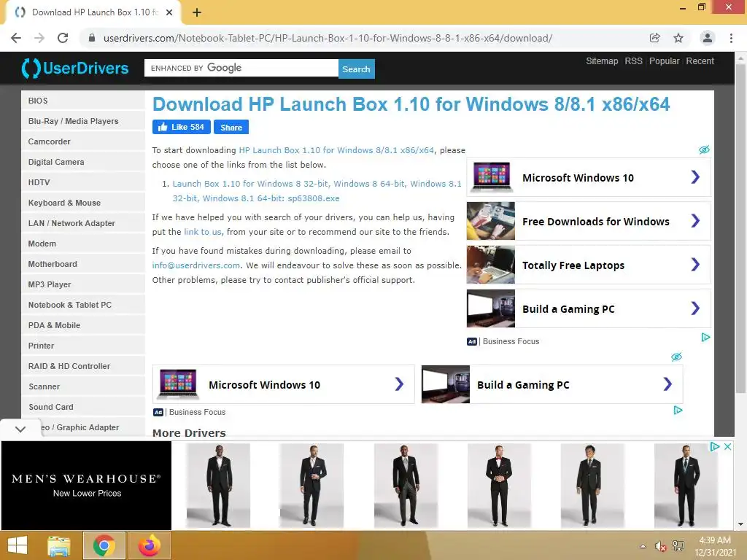Select the Keyboard & Mouse category
747x560 pixels.
(83, 203)
